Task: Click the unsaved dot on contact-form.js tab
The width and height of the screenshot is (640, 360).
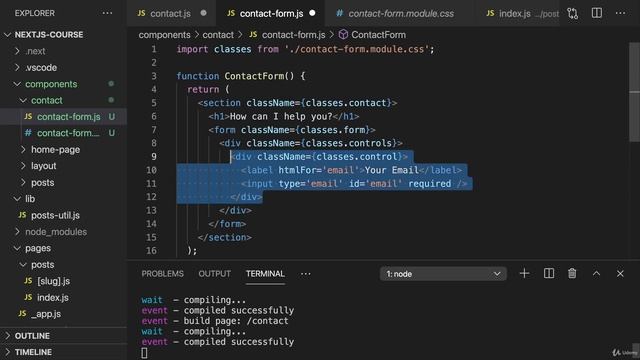Action: point(312,13)
